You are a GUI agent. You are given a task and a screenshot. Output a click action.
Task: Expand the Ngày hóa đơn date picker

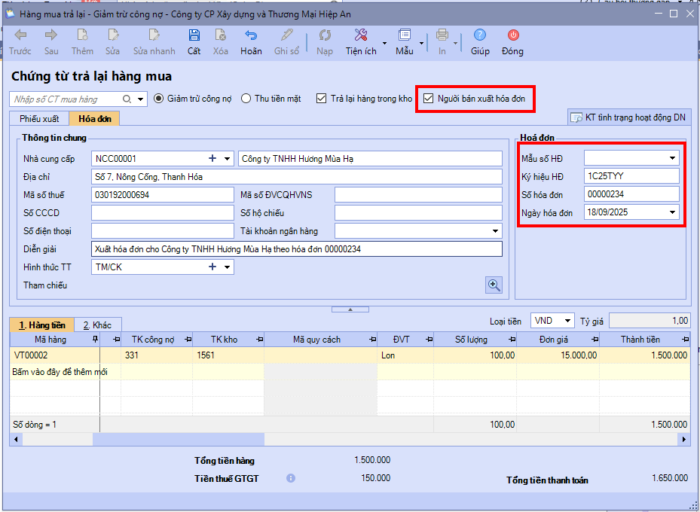click(x=672, y=212)
